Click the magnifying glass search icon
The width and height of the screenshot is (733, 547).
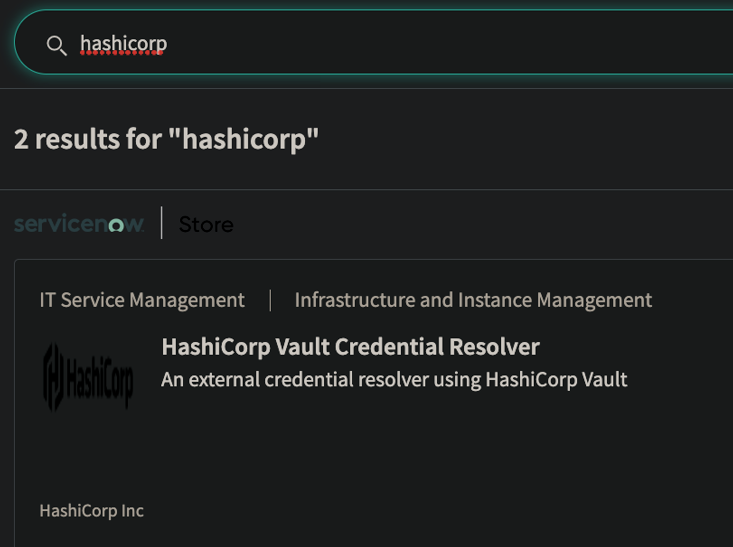pyautogui.click(x=57, y=44)
